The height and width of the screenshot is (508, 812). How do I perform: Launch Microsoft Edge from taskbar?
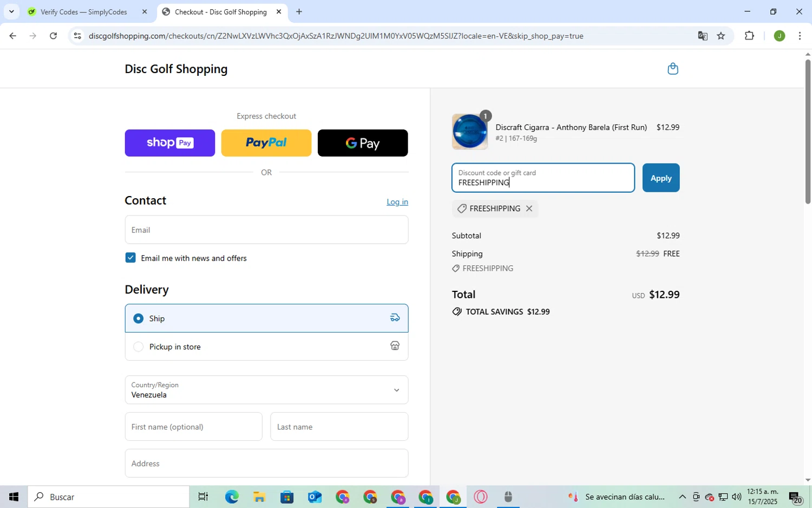tap(232, 497)
